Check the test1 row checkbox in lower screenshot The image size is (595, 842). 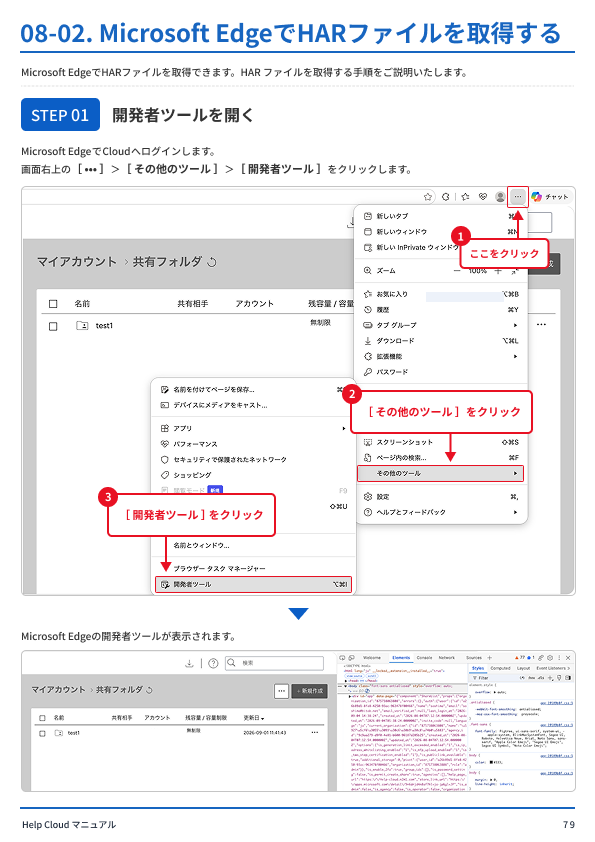(42, 733)
